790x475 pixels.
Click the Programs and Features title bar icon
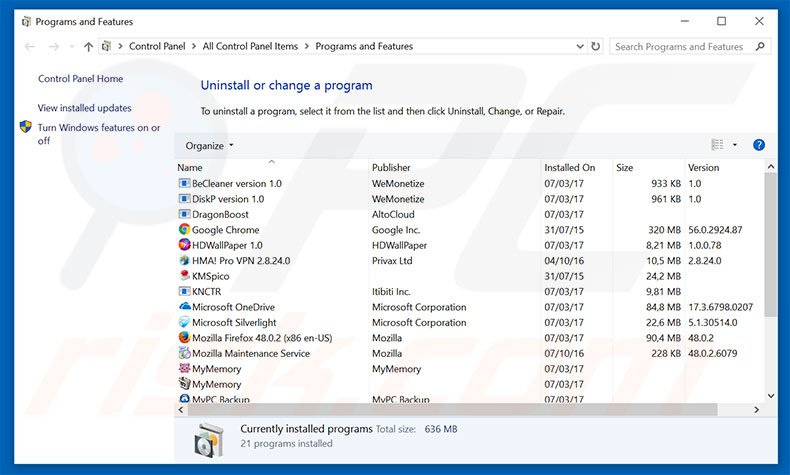pos(26,22)
